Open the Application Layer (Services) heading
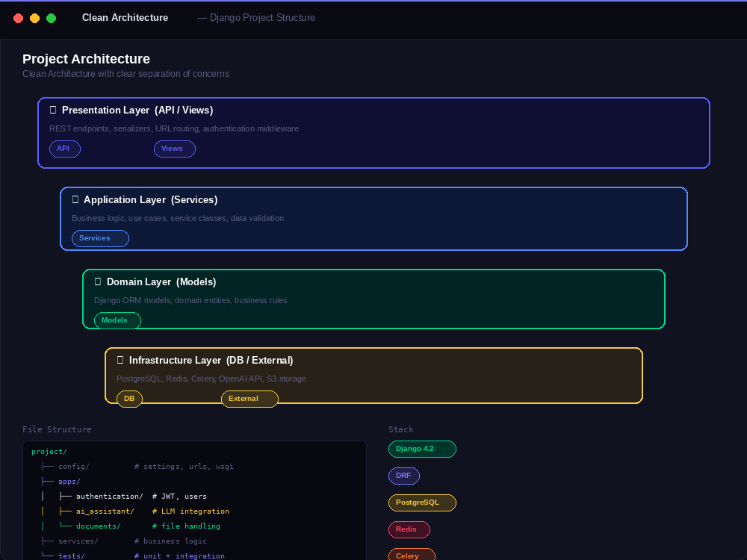747x560 pixels. tap(151, 199)
